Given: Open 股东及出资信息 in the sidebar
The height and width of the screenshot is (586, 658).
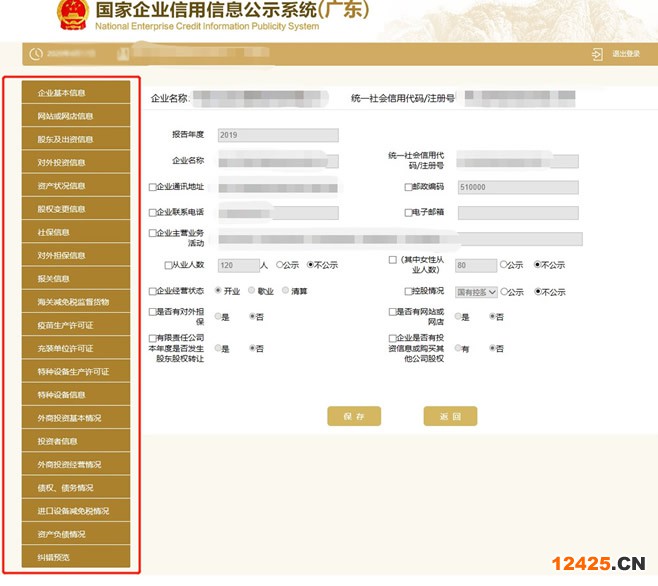Looking at the screenshot, I should coord(76,139).
